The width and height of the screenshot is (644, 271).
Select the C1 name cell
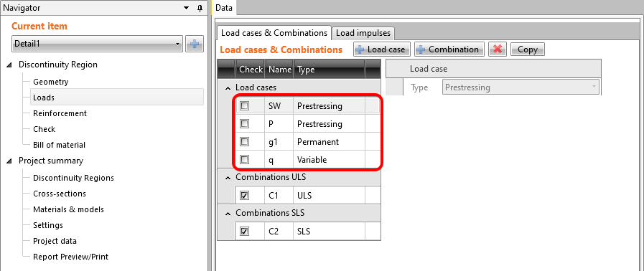pos(279,196)
